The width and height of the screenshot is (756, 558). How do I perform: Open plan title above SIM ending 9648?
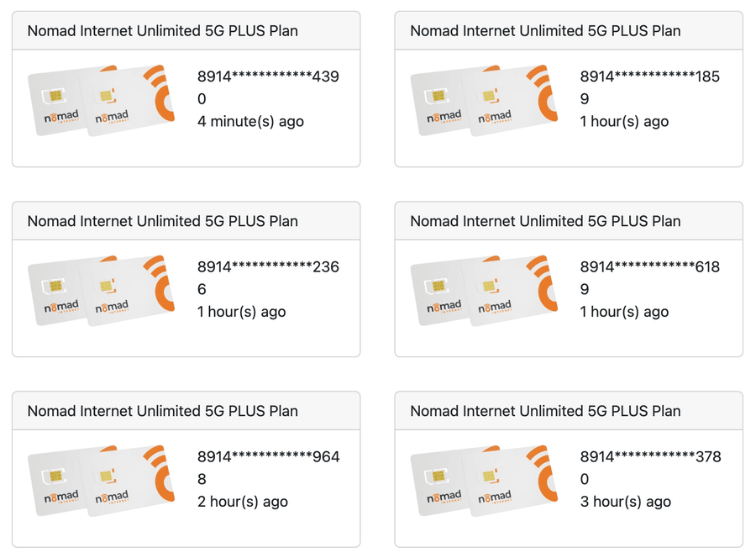tap(163, 411)
